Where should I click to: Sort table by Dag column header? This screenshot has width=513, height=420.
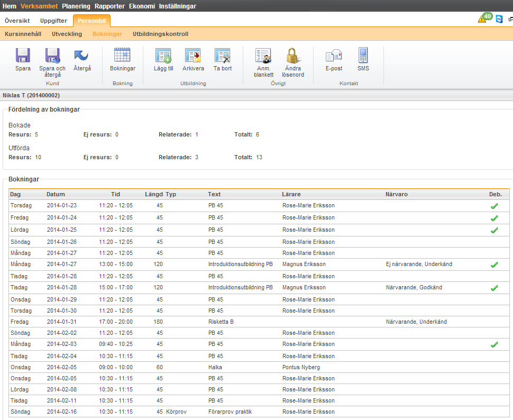[x=15, y=194]
